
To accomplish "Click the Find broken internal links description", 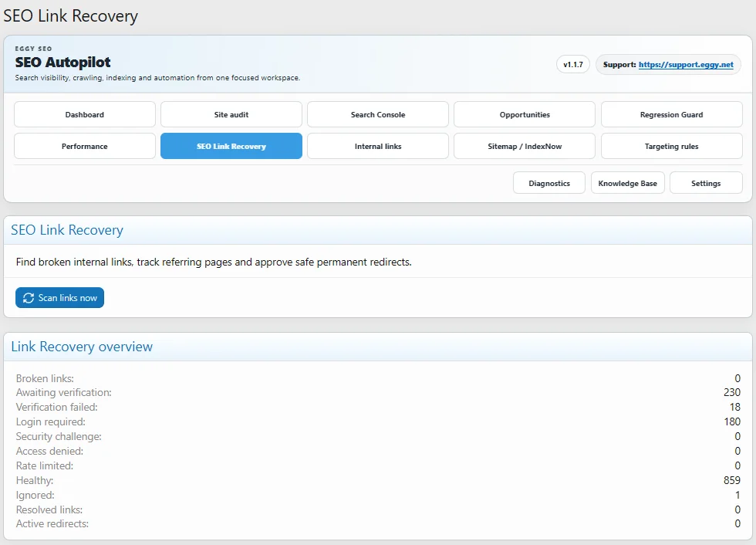I will (x=214, y=262).
